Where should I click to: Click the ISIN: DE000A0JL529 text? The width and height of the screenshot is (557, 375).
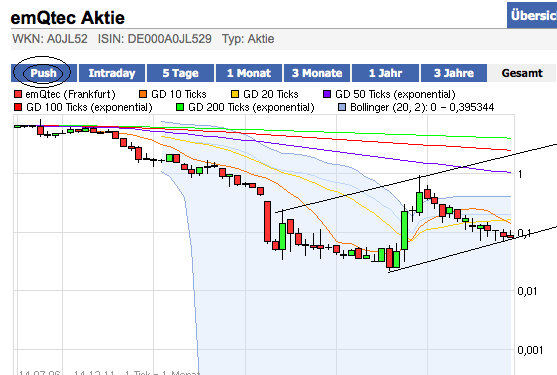point(155,39)
